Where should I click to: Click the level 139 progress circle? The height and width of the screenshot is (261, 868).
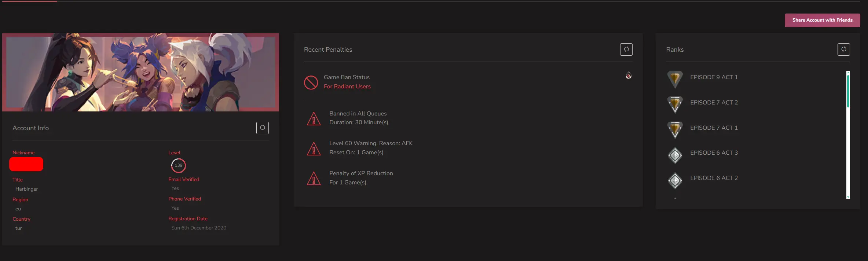[178, 166]
